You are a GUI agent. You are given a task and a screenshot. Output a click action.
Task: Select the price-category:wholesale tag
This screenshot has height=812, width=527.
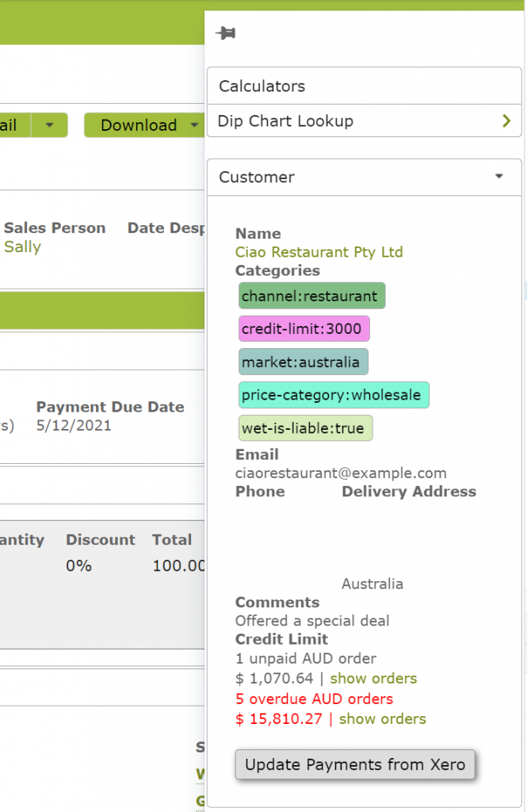click(334, 395)
